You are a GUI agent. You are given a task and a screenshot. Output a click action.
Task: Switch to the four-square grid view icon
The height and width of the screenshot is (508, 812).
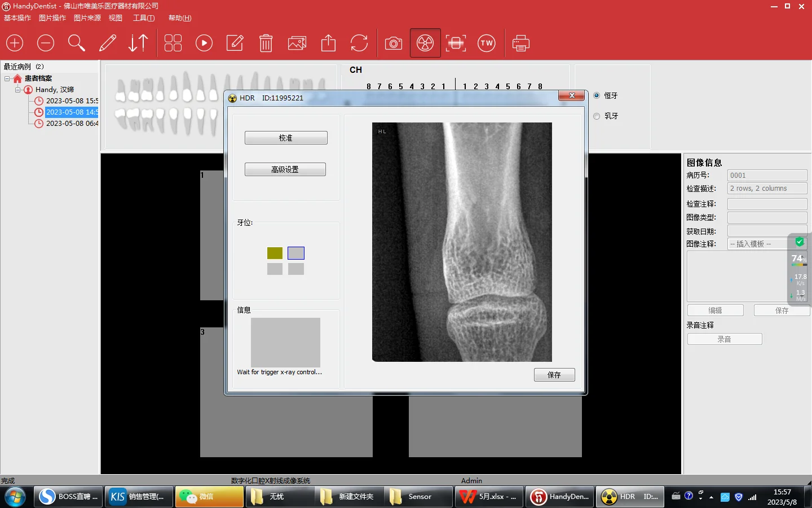(x=173, y=43)
